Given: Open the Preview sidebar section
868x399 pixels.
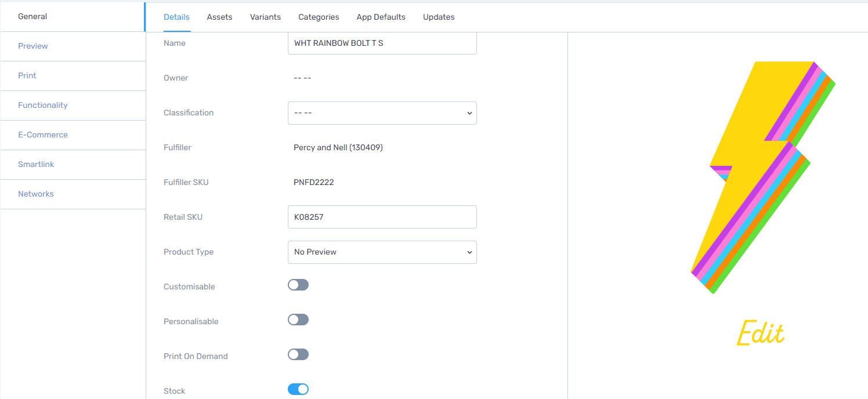Looking at the screenshot, I should (x=73, y=46).
